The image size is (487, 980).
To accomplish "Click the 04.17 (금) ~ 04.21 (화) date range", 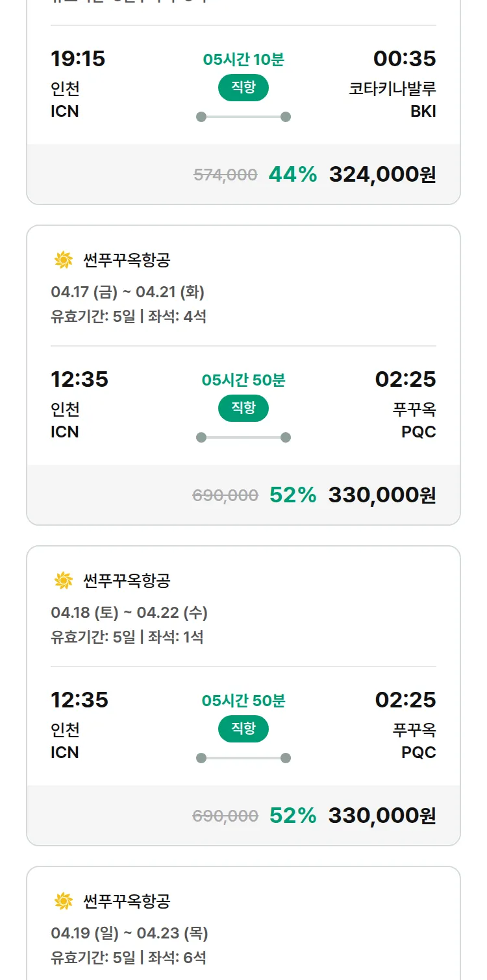I will [x=127, y=292].
